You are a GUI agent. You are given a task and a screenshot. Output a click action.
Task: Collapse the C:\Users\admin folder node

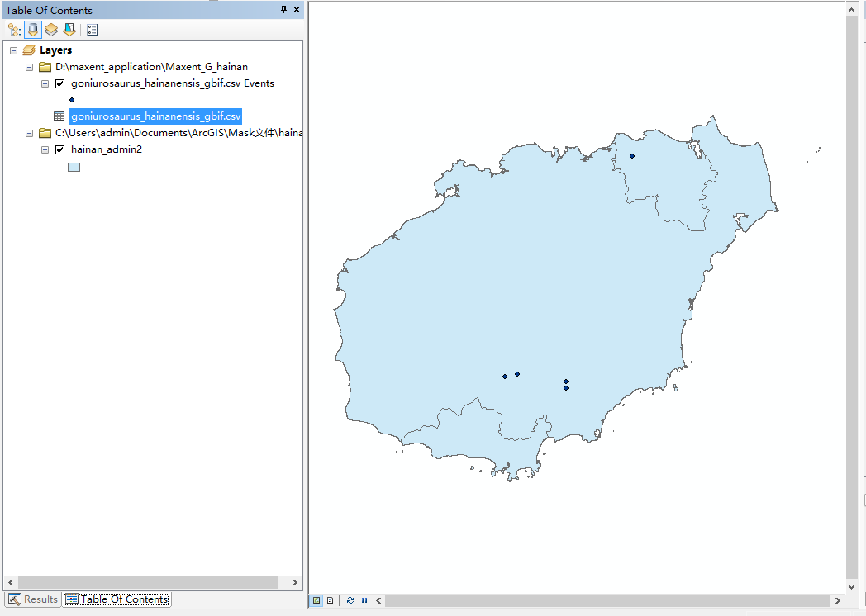coord(29,134)
